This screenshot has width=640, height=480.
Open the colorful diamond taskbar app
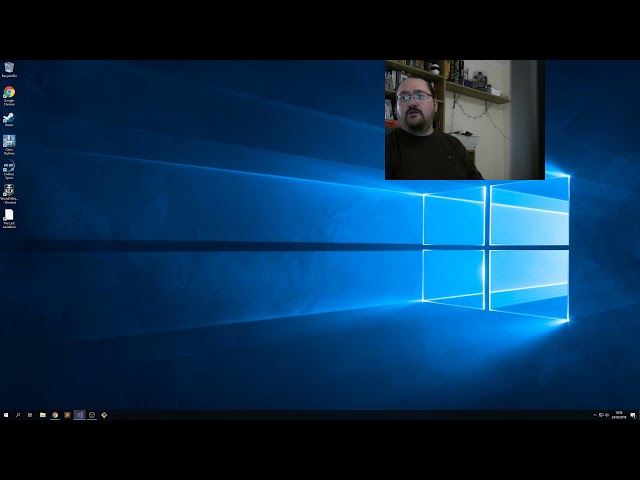(104, 415)
